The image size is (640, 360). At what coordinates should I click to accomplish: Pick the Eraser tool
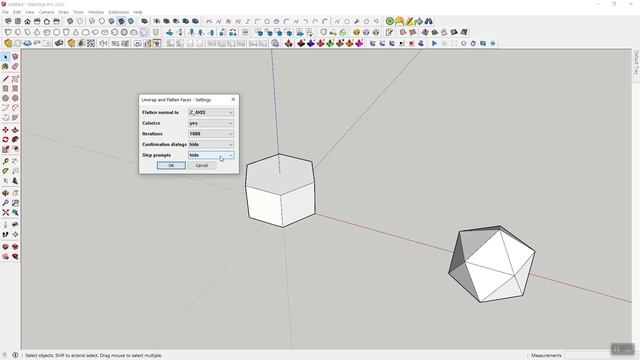(x=15, y=67)
